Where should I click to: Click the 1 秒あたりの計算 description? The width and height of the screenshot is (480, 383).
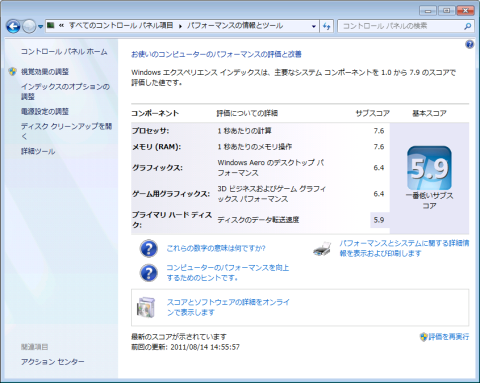(x=244, y=131)
